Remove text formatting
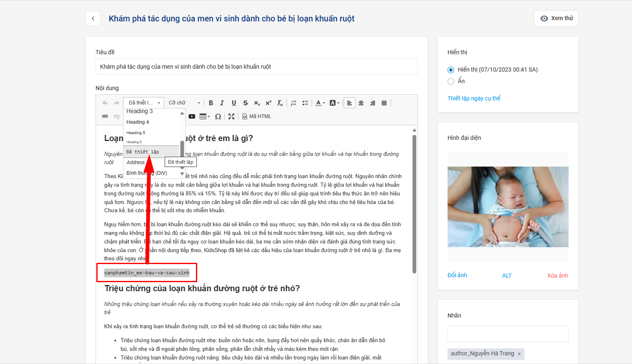 click(280, 103)
